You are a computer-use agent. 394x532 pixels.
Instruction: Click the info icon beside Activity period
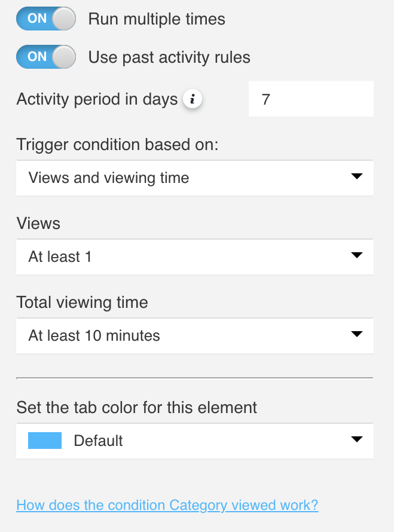click(x=192, y=100)
